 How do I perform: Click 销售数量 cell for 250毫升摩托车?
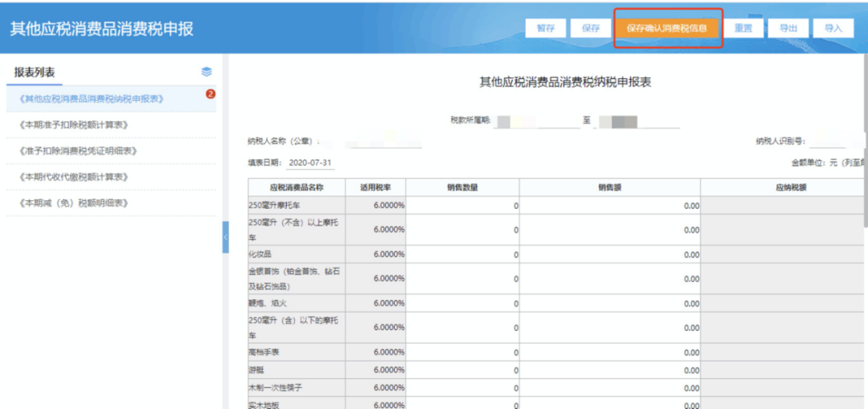(462, 206)
